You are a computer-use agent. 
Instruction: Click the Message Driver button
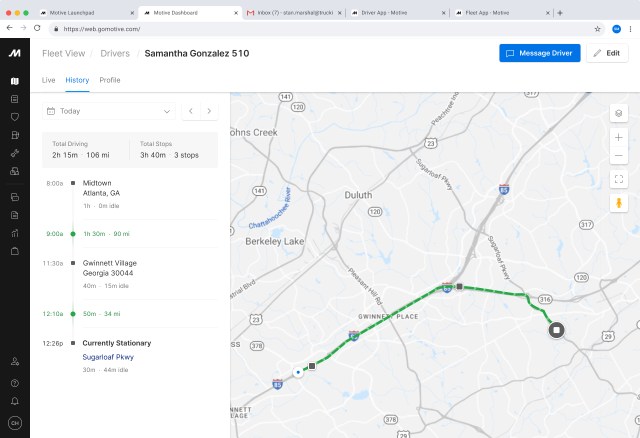click(539, 53)
